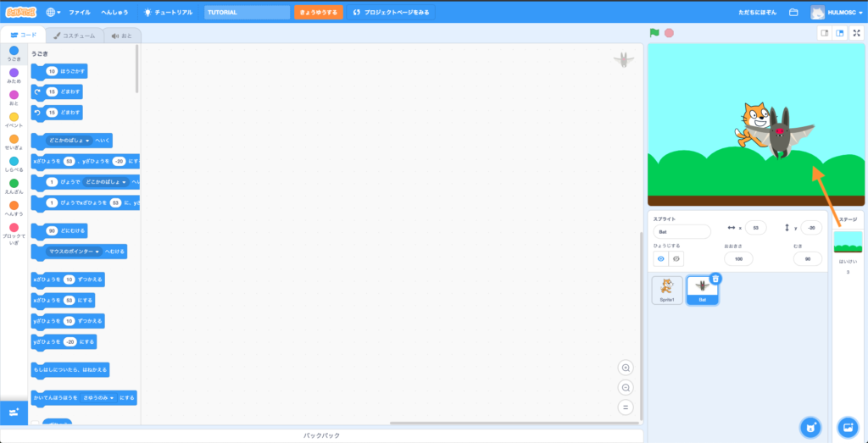Screen dimensions: 868x443
Task: Enter full screen stage mode
Action: coord(856,33)
